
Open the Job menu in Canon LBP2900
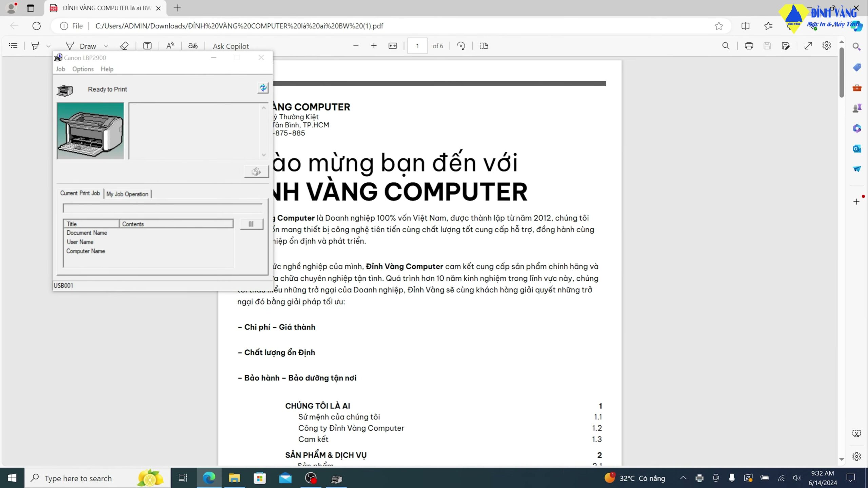coord(60,69)
